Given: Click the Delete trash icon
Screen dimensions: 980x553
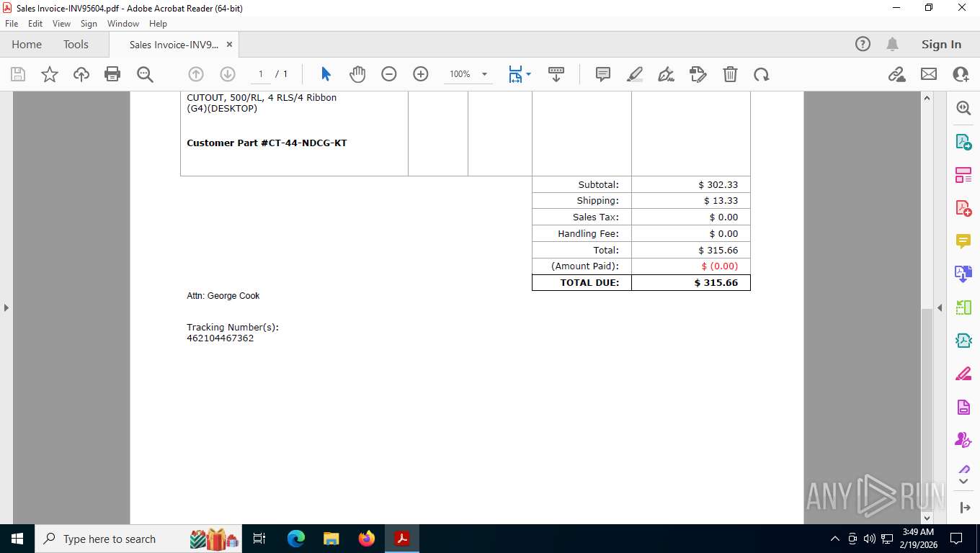Looking at the screenshot, I should point(730,74).
